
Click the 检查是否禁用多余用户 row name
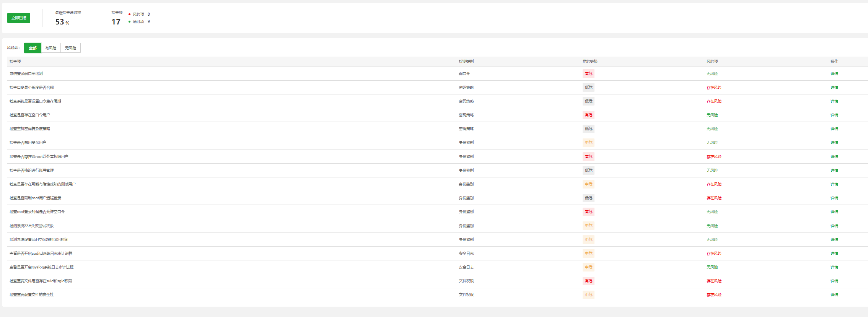coord(28,143)
